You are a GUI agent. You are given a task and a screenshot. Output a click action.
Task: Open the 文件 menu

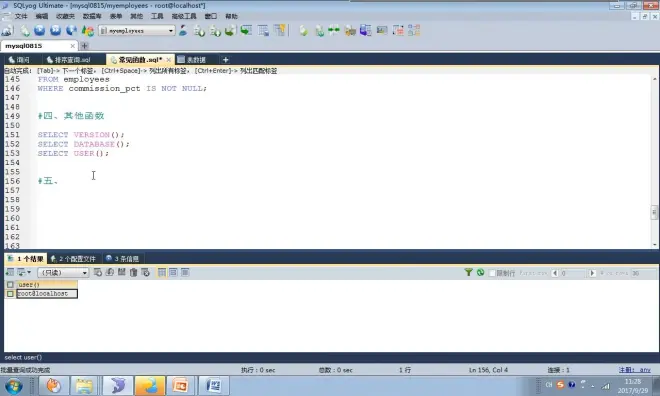21,16
